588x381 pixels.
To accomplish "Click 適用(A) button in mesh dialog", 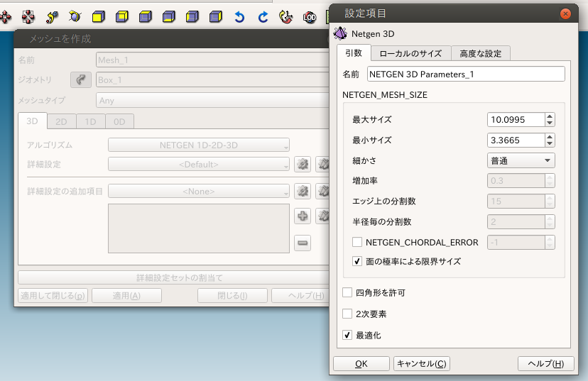I will pos(126,296).
